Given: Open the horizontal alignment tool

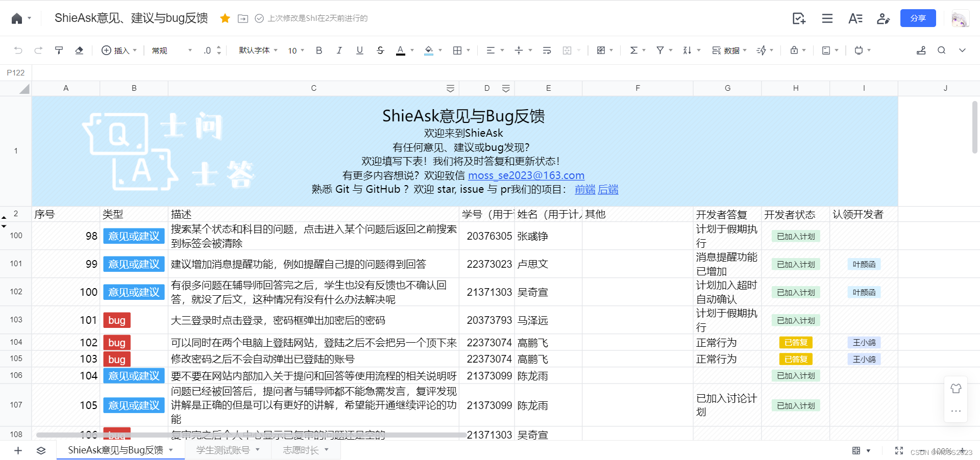Looking at the screenshot, I should 491,50.
